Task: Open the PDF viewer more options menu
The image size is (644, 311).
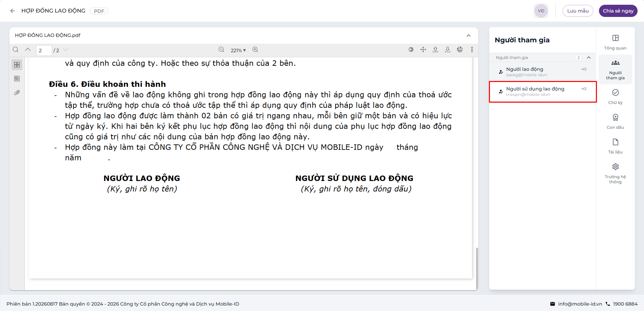Action: [472, 50]
